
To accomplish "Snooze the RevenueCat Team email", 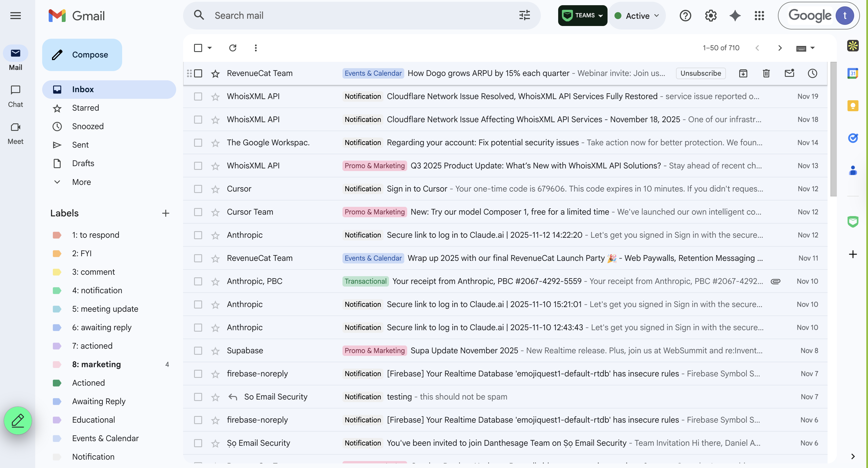I will pyautogui.click(x=812, y=73).
